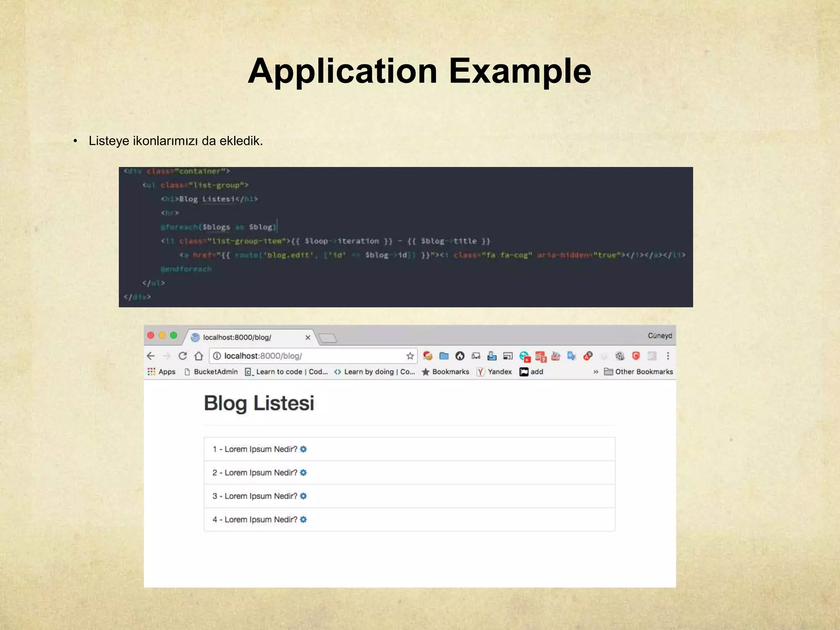Image resolution: width=840 pixels, height=630 pixels.
Task: Open the Learn by doing bookmark
Action: [374, 372]
